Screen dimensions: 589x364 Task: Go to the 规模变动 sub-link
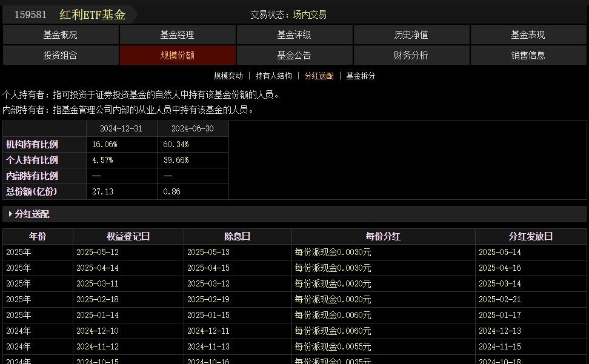coord(228,76)
